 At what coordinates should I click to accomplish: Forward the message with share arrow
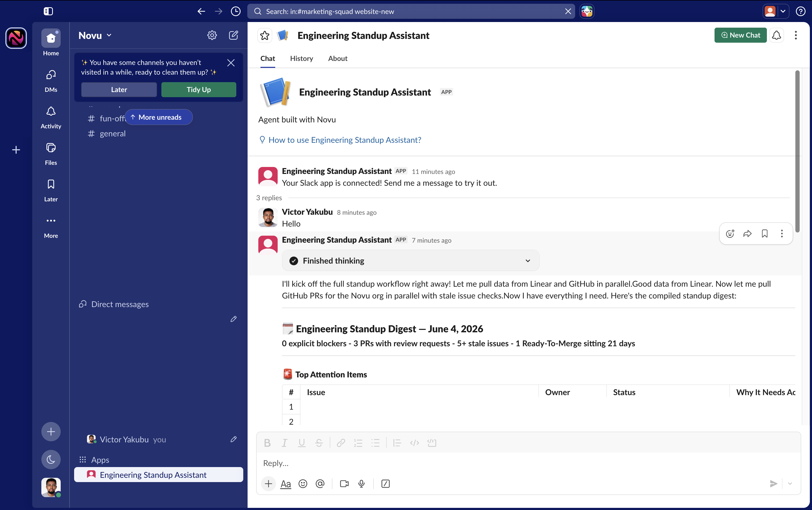748,234
